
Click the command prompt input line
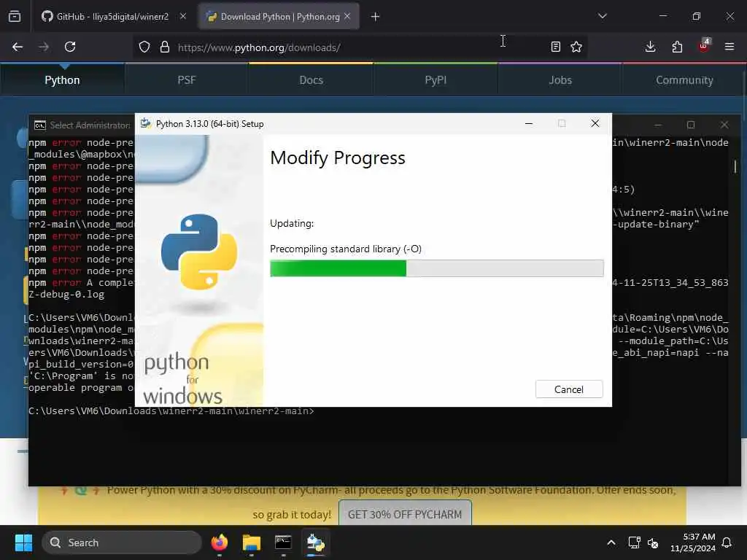coord(171,411)
